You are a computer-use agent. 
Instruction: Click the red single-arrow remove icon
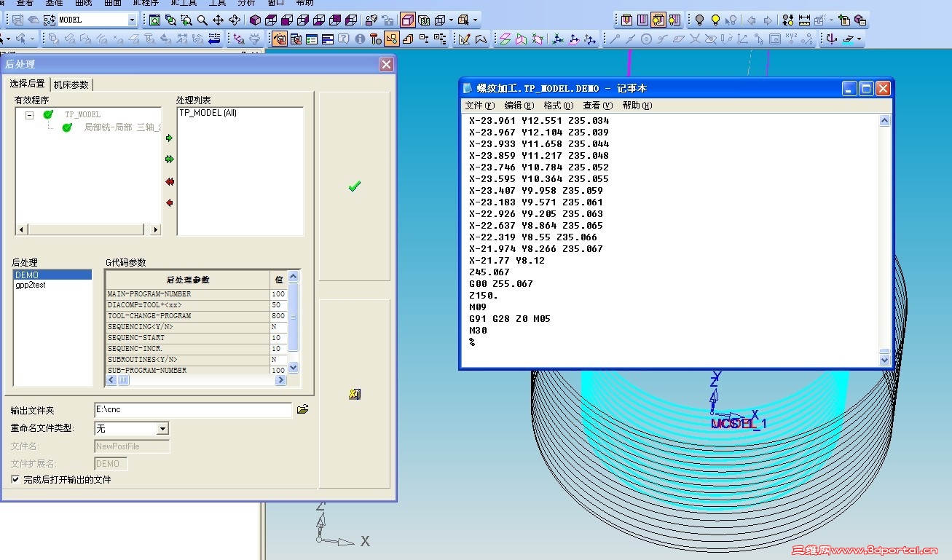170,203
